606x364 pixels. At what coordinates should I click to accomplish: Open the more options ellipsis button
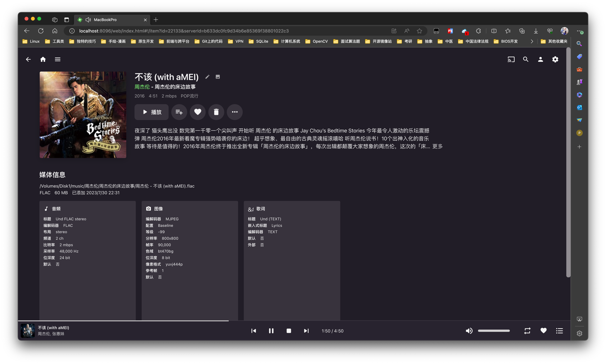tap(235, 112)
